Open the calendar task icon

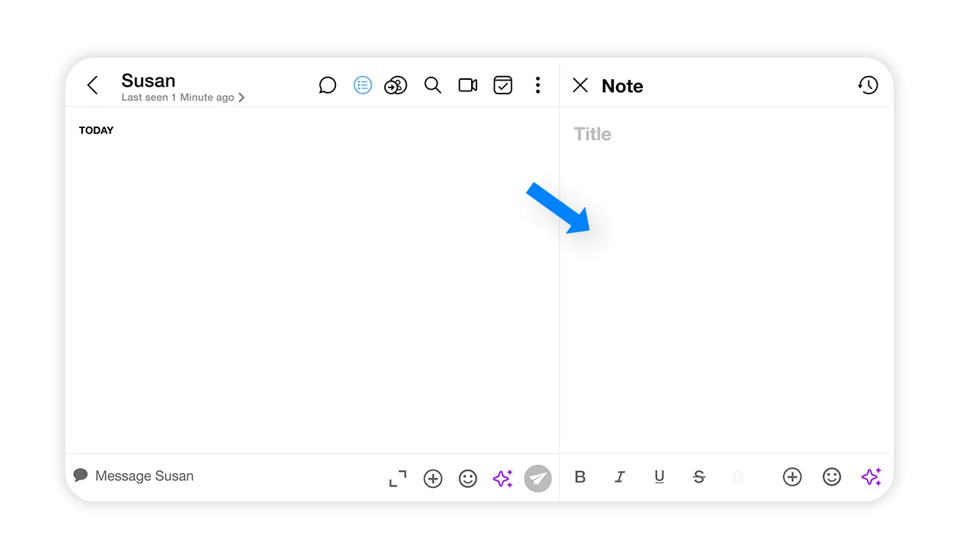point(503,85)
